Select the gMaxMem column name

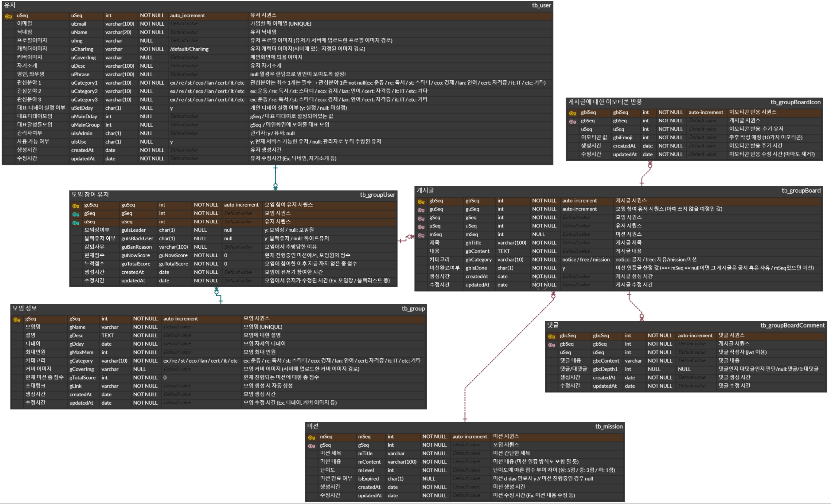coord(81,353)
